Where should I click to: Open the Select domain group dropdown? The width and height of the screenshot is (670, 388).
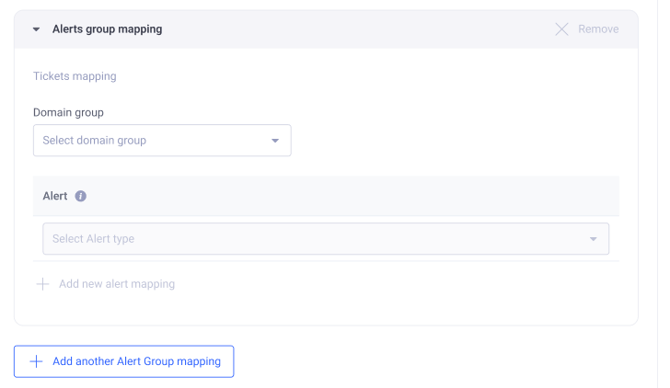click(162, 140)
